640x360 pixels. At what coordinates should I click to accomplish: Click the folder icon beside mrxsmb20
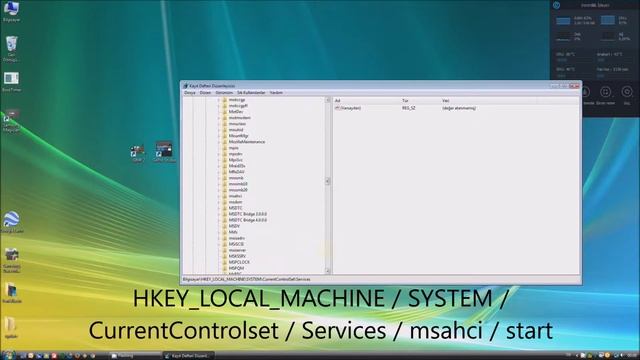point(224,190)
